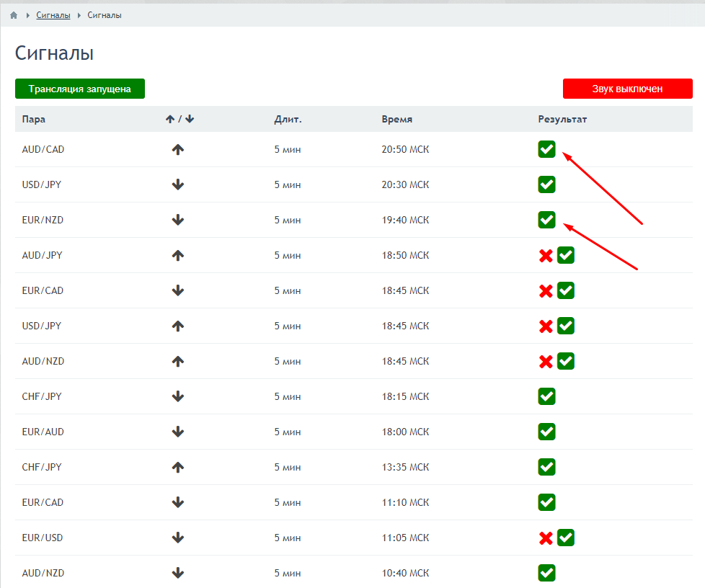705x588 pixels.
Task: Click the up arrow in the AUD/JPY row
Action: click(178, 255)
